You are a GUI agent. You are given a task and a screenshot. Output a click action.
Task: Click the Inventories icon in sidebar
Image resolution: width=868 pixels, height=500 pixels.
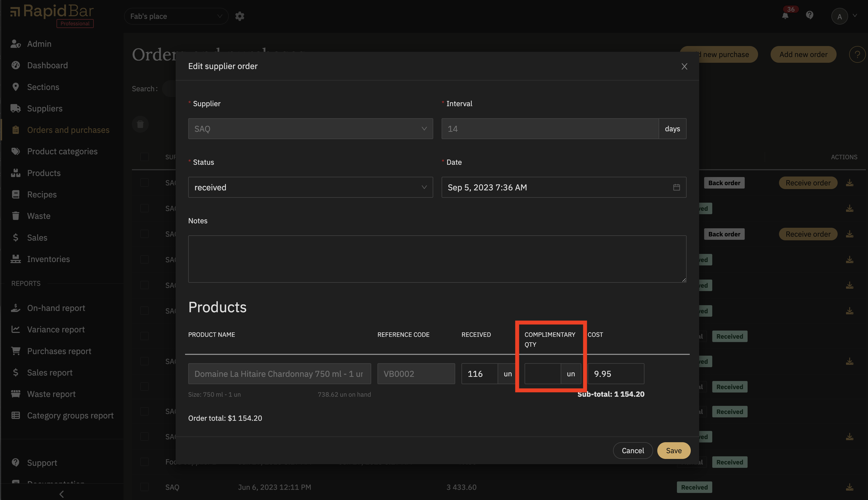coord(15,259)
